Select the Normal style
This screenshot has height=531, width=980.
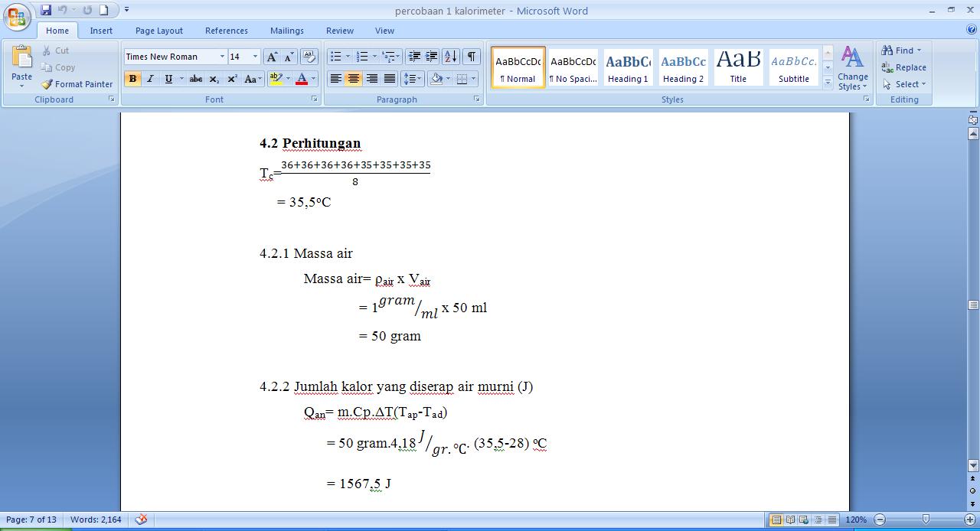click(518, 67)
